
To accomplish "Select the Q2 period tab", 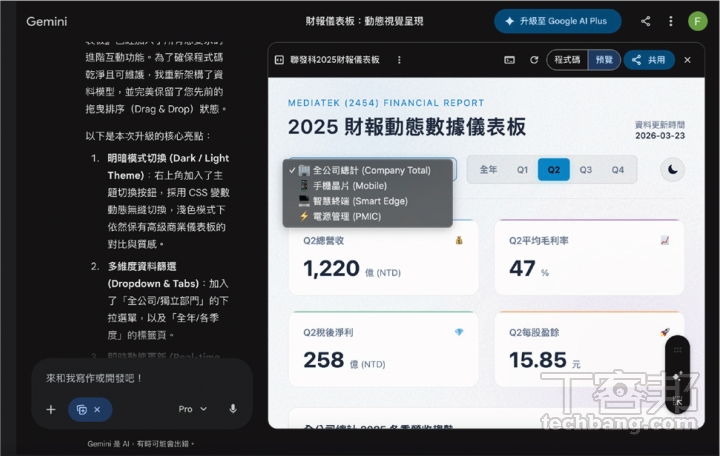I will (554, 169).
